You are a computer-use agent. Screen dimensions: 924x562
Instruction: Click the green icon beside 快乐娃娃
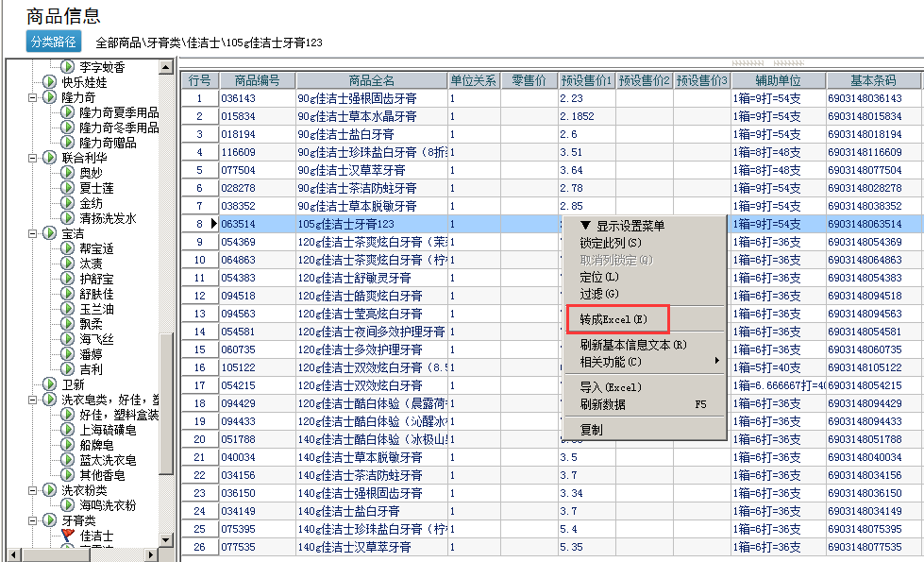tap(50, 82)
